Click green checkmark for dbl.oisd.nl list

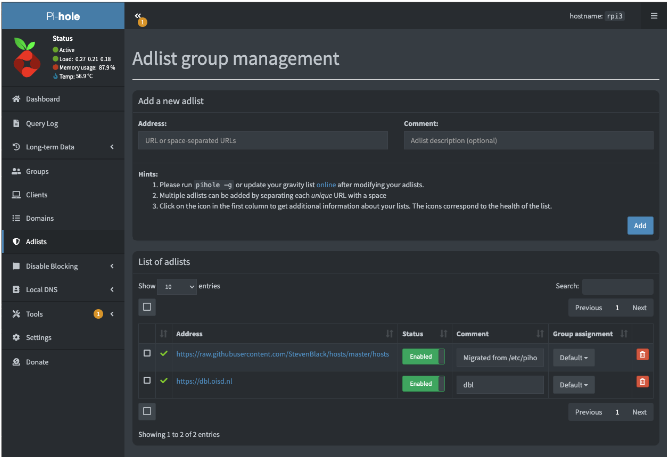164,381
